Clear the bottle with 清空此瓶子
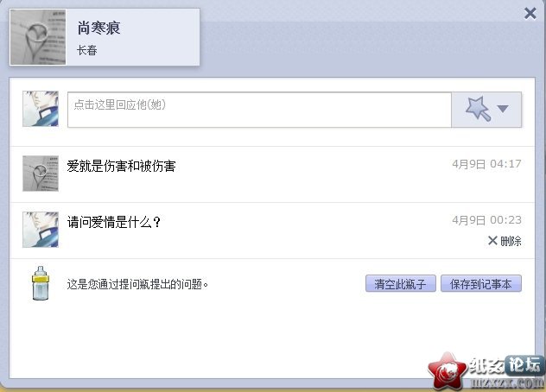The width and height of the screenshot is (546, 392). [x=401, y=284]
